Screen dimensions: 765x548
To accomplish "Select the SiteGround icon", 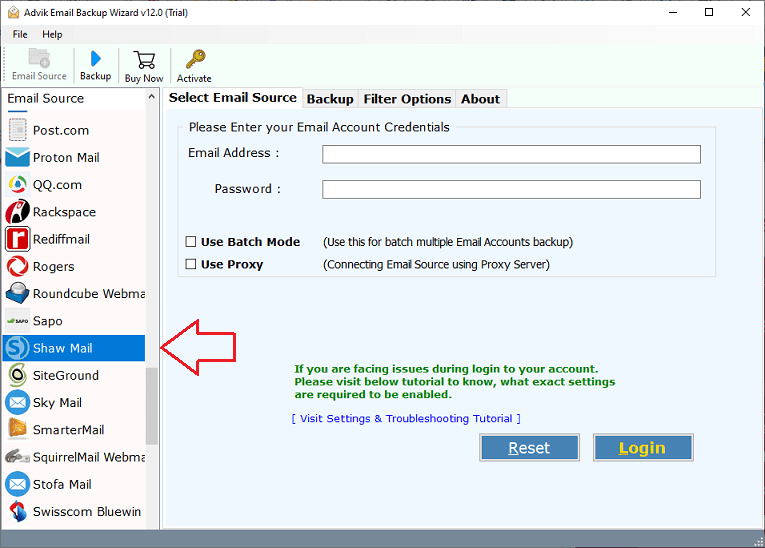I will point(18,375).
